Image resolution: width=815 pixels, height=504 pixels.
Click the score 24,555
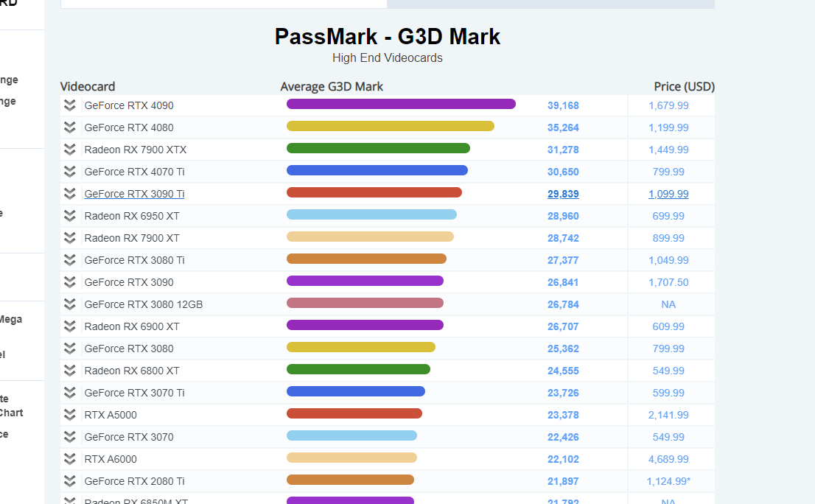pyautogui.click(x=563, y=371)
